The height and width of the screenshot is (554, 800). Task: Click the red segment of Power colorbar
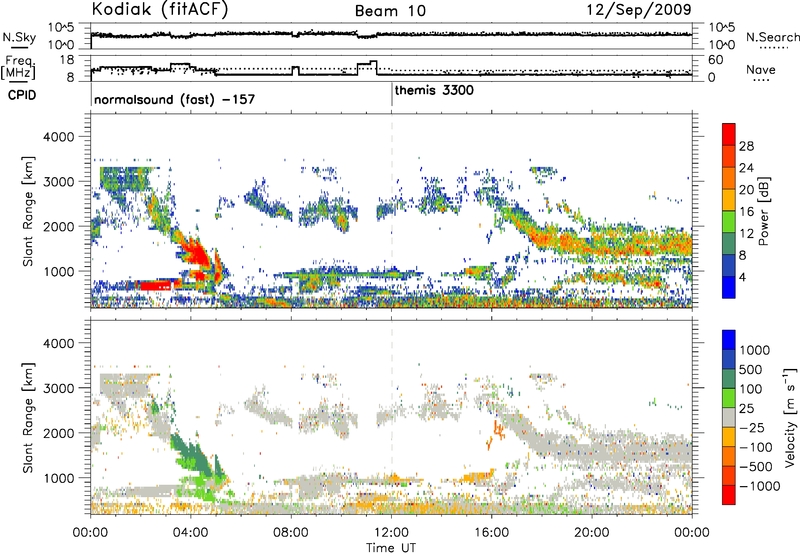729,134
